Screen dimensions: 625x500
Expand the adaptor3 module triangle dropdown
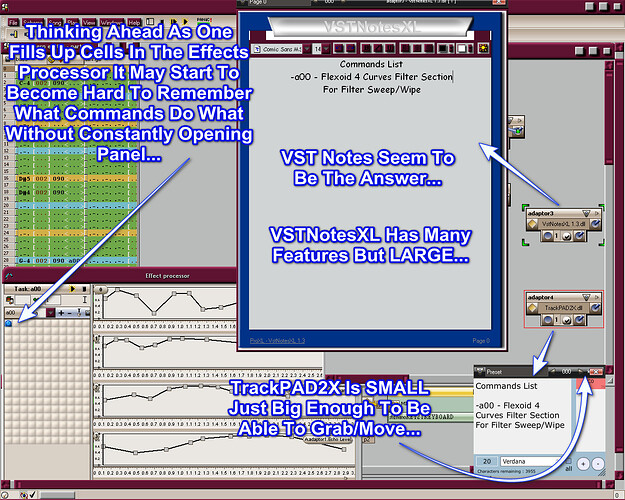click(x=586, y=213)
